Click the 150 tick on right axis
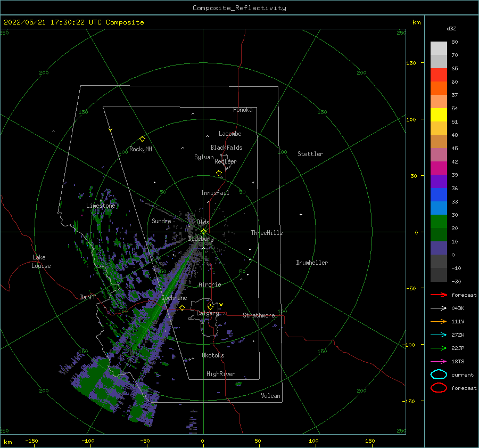479x448 pixels. (x=411, y=63)
